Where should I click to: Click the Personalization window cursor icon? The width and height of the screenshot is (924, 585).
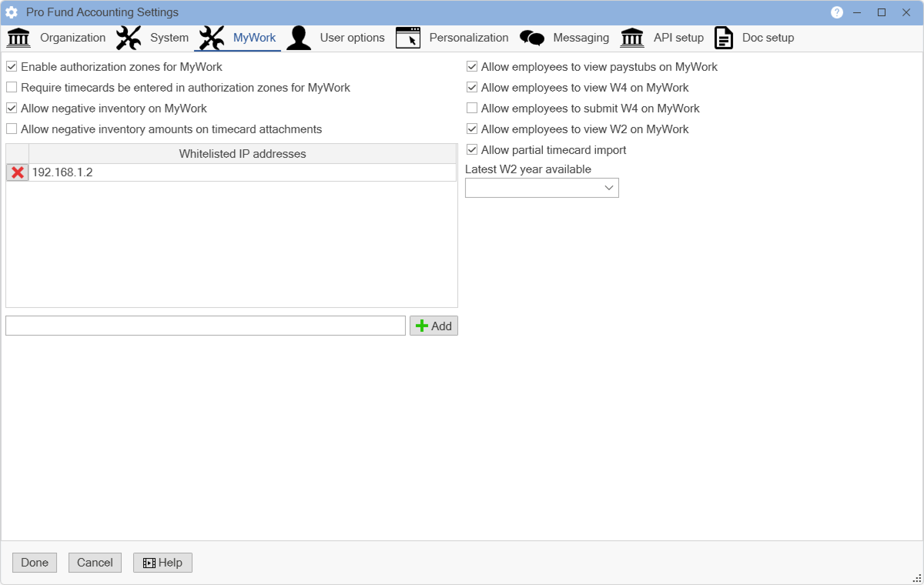coord(408,38)
